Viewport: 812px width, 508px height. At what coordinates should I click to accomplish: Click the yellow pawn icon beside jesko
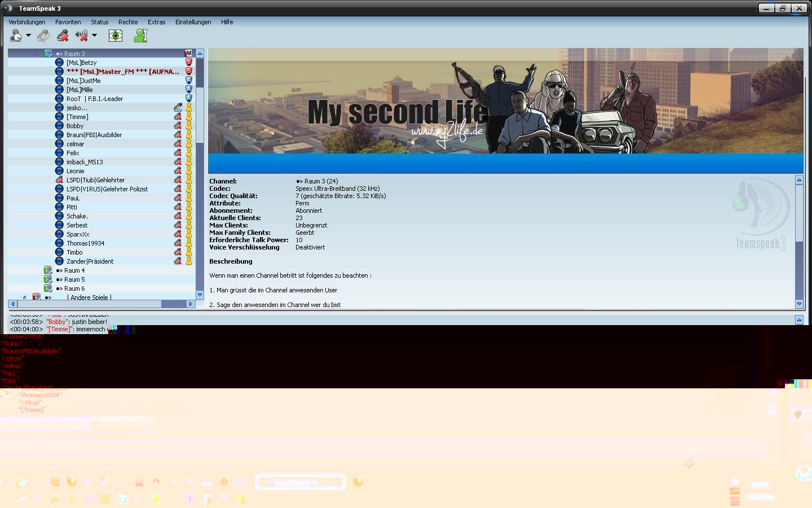pos(188,107)
